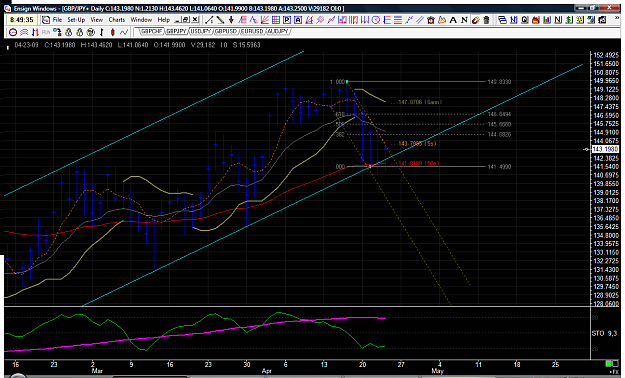Open the File menu
Screen dimensions: 625x378
point(57,20)
